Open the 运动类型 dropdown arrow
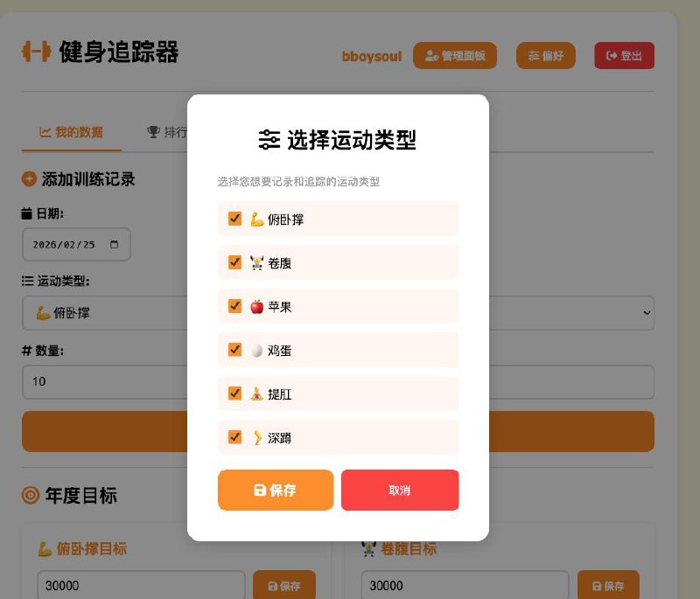Image resolution: width=700 pixels, height=599 pixels. (x=647, y=313)
